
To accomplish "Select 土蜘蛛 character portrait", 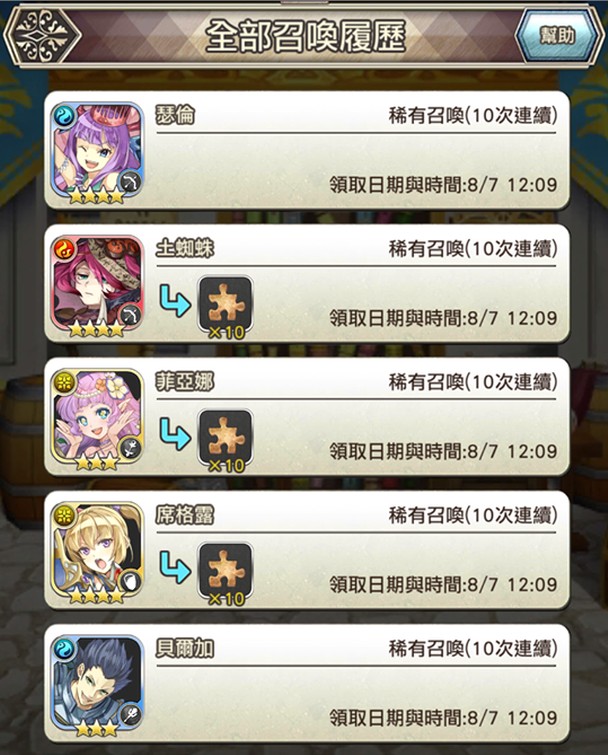I will [x=97, y=284].
